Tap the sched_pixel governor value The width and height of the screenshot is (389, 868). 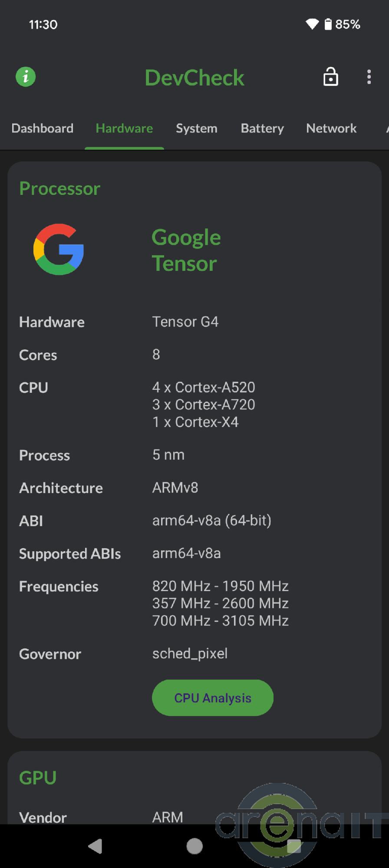click(x=190, y=654)
